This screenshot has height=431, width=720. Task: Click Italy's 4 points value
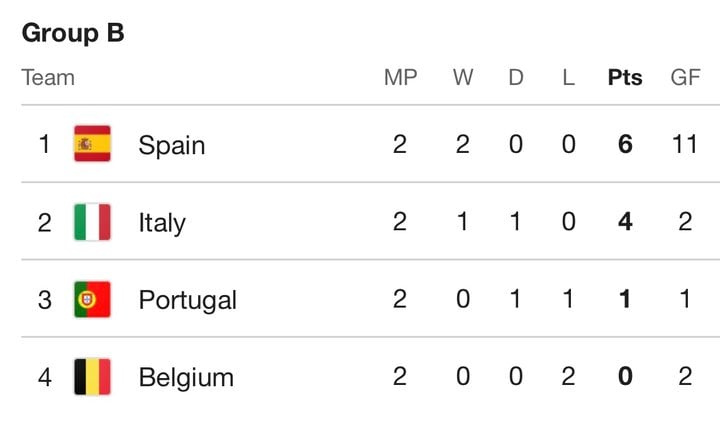point(625,222)
